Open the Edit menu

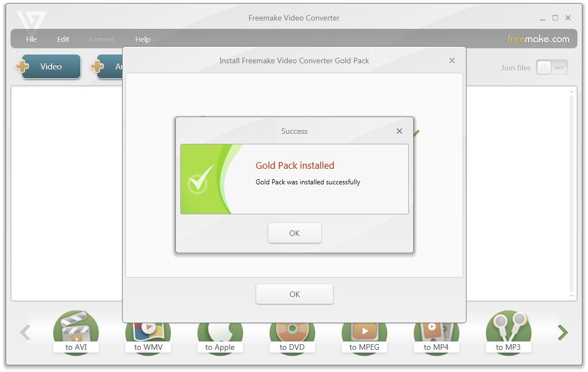coord(63,39)
